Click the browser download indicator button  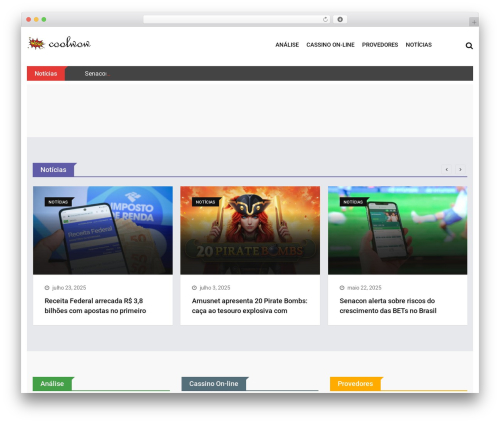point(340,19)
